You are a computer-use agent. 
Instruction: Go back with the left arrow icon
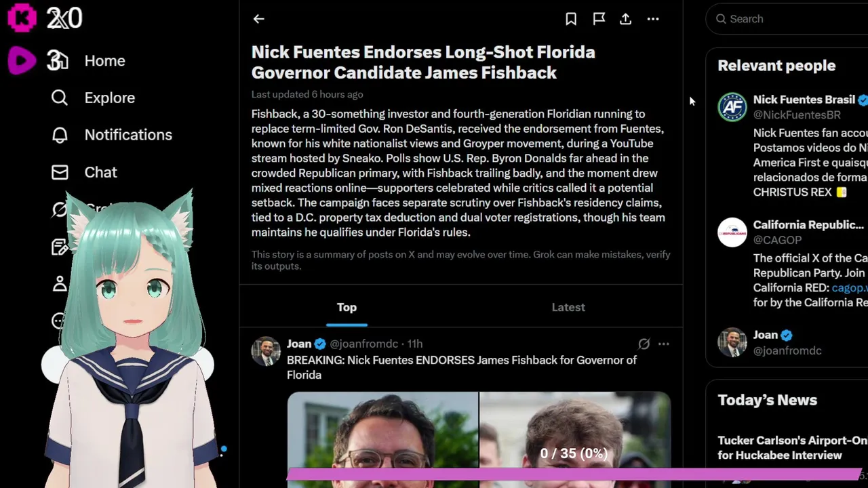click(258, 19)
